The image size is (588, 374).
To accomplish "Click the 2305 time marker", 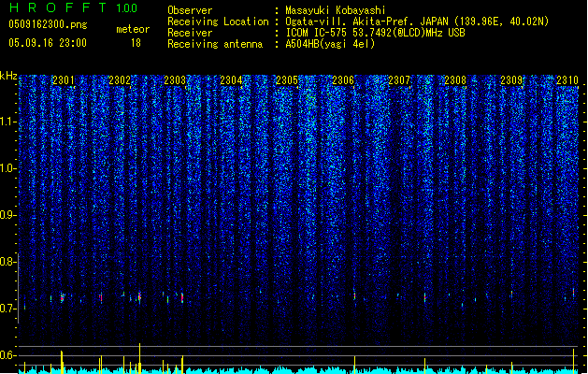I will 287,79.
